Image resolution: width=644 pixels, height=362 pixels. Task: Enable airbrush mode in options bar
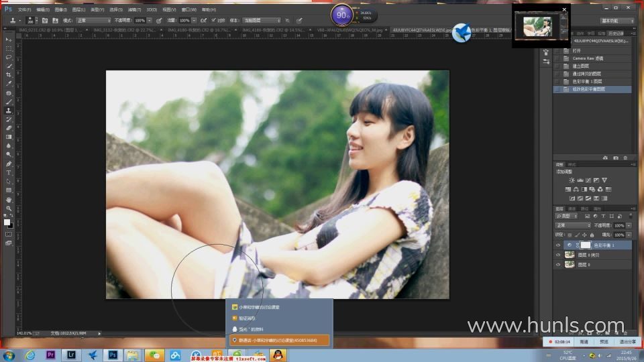(x=203, y=21)
